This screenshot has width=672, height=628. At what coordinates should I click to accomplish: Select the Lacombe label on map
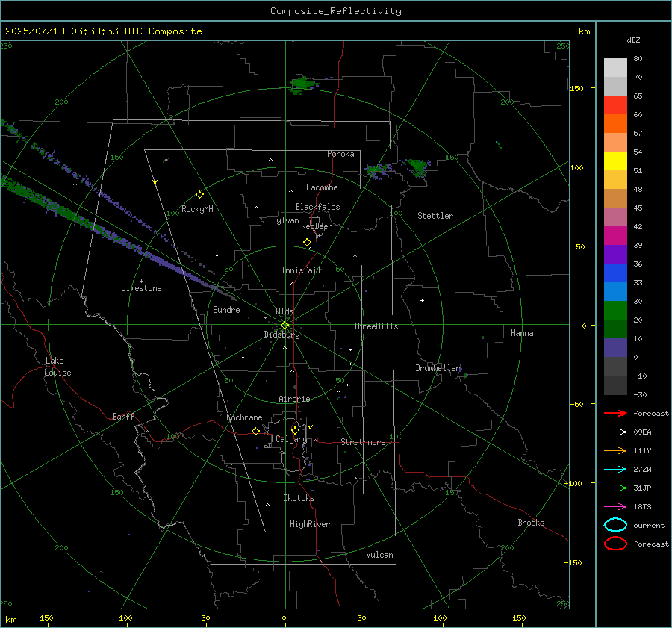tap(322, 187)
